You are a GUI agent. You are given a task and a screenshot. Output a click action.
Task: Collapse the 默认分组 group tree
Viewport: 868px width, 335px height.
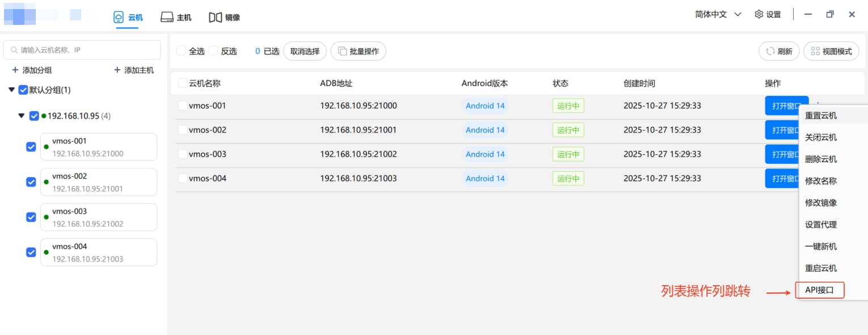pyautogui.click(x=11, y=90)
